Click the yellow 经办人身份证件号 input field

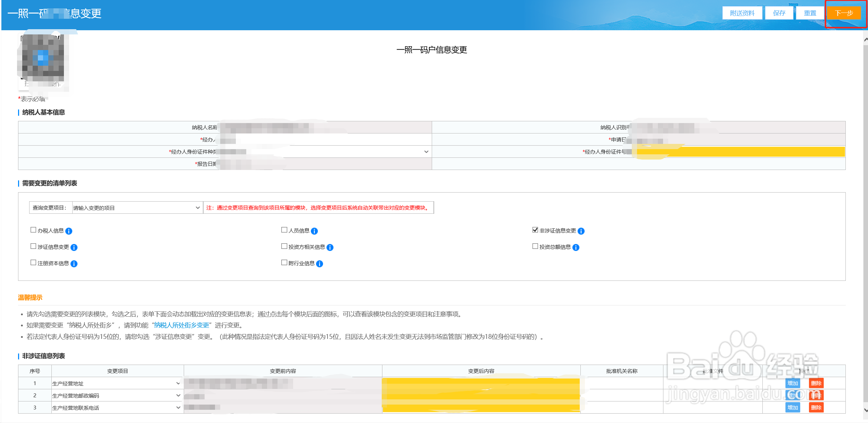pos(740,152)
